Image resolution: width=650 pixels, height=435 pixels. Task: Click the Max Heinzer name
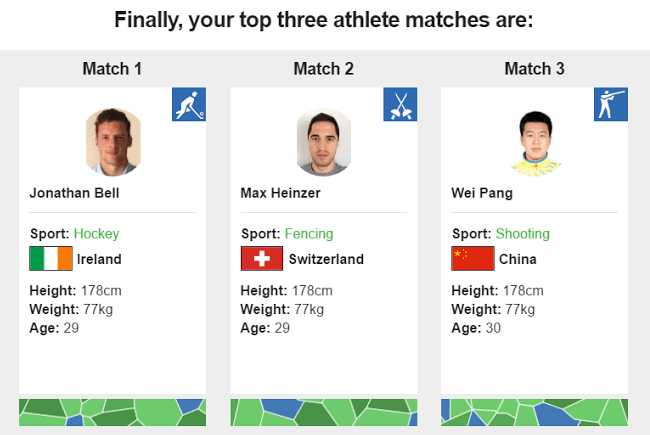(x=281, y=193)
